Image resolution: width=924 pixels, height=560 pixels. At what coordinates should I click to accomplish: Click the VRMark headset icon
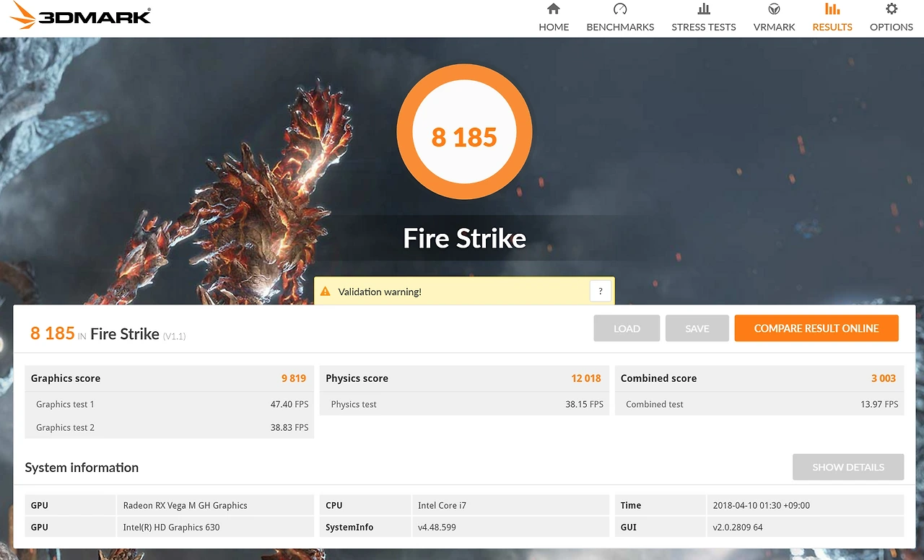tap(774, 9)
